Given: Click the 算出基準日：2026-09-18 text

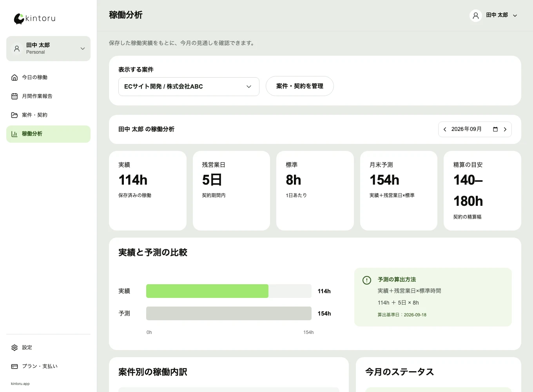Looking at the screenshot, I should pyautogui.click(x=402, y=315).
